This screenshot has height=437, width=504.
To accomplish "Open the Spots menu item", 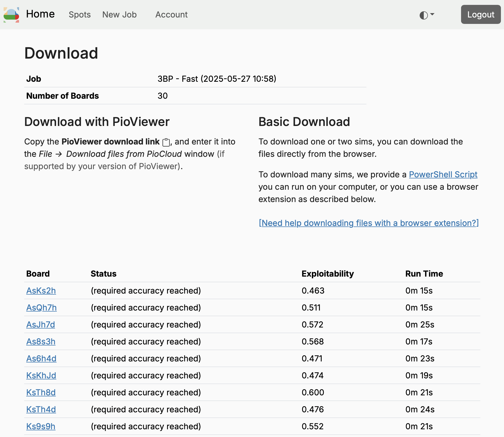I will click(79, 15).
